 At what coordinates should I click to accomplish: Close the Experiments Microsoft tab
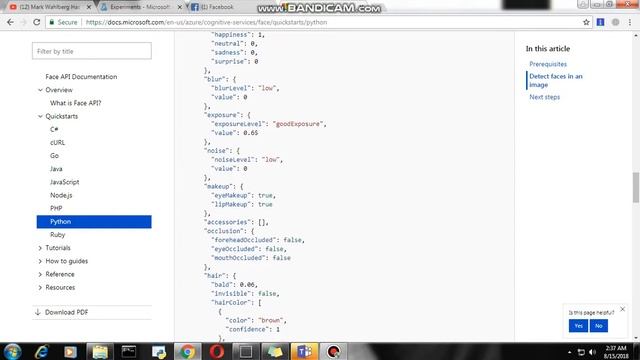(x=180, y=7)
